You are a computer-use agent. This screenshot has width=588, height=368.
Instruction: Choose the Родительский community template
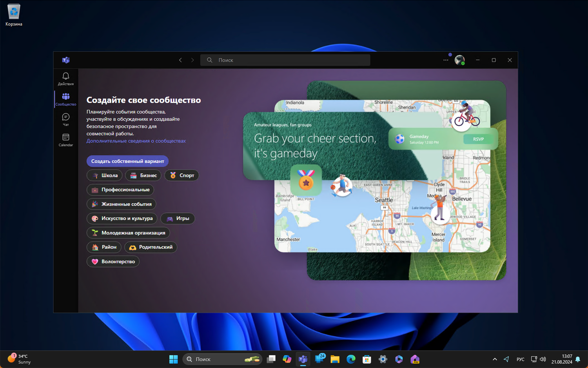151,247
